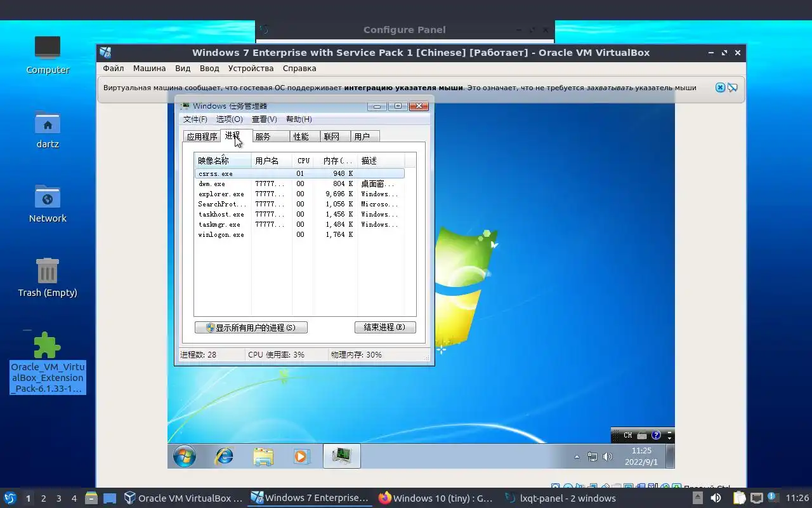Image resolution: width=812 pixels, height=508 pixels.
Task: Select the explorer.exe process row
Action: point(299,194)
